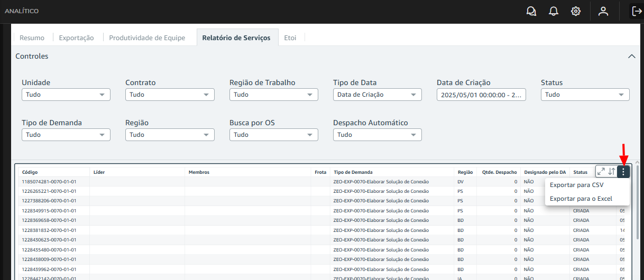The height and width of the screenshot is (280, 644).
Task: Collapse the Controles section chevron
Action: (631, 56)
